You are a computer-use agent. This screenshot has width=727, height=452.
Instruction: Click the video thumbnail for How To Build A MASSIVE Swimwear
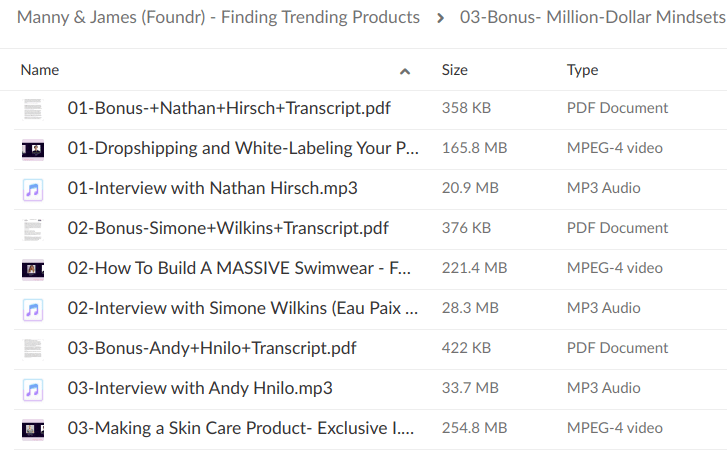pos(33,268)
